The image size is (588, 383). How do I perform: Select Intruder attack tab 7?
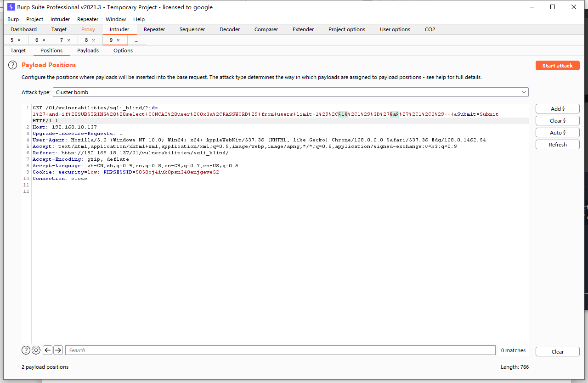point(62,40)
